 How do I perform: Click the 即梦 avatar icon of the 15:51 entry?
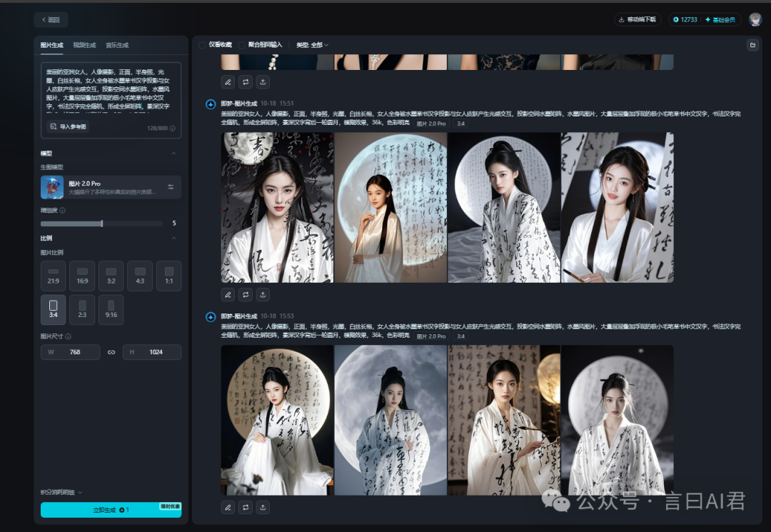(211, 104)
